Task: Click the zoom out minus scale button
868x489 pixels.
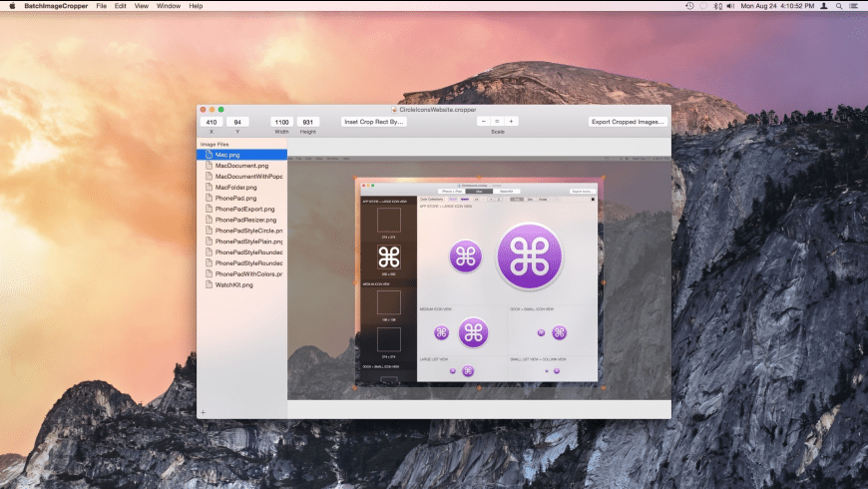Action: pos(484,122)
